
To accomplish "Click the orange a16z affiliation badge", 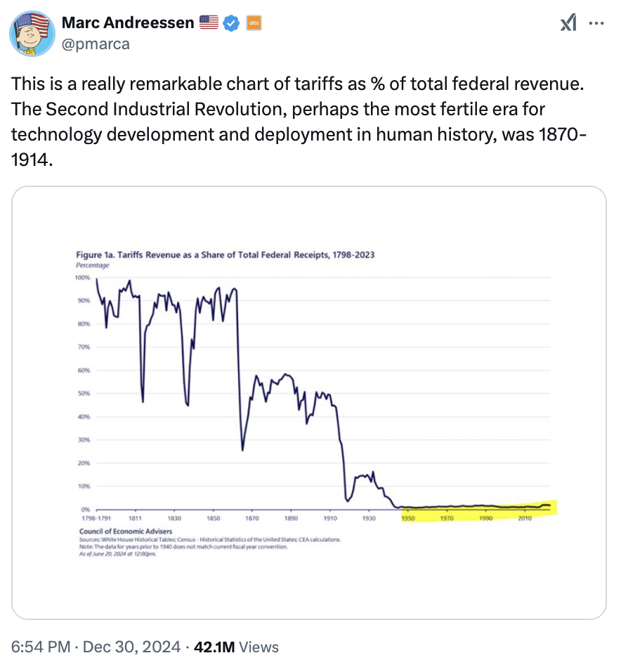I will 252,23.
